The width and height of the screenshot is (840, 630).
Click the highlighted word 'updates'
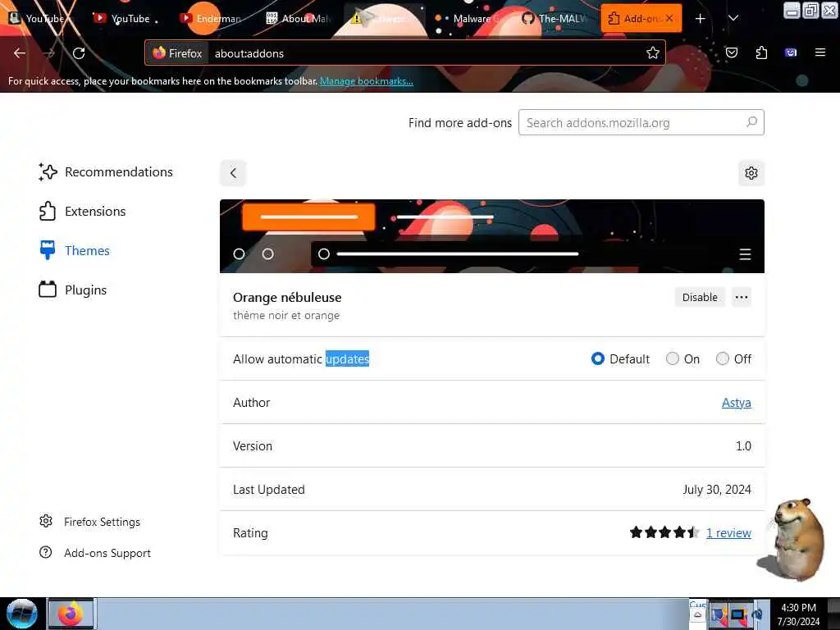347,359
